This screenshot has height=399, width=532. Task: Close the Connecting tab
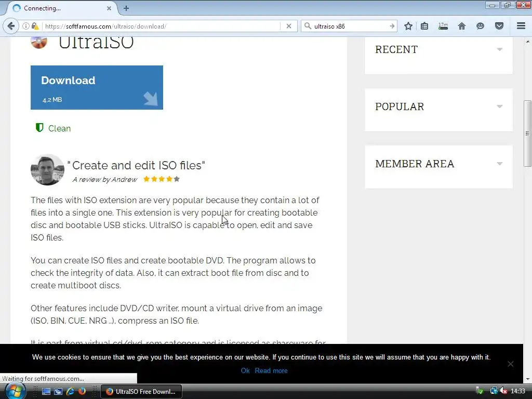click(x=109, y=8)
